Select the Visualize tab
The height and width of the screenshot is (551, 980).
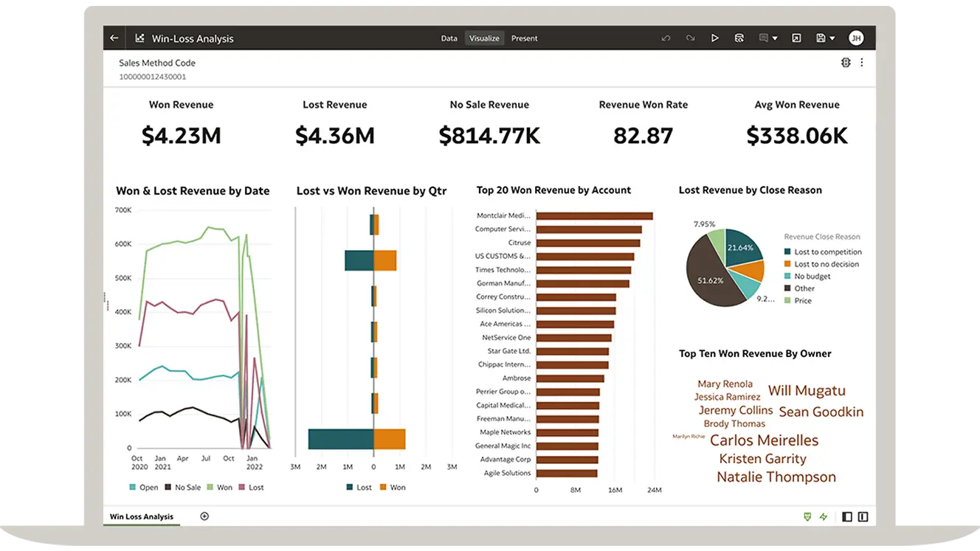(x=484, y=38)
